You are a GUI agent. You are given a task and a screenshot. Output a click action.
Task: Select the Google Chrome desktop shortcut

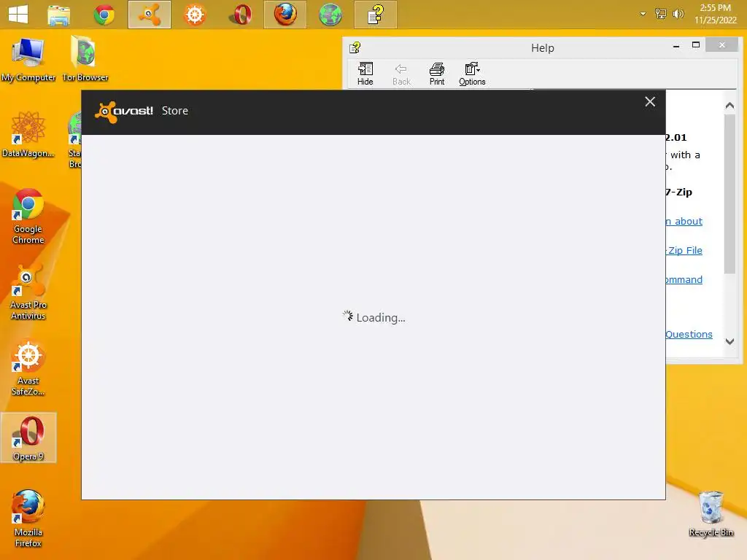click(28, 216)
